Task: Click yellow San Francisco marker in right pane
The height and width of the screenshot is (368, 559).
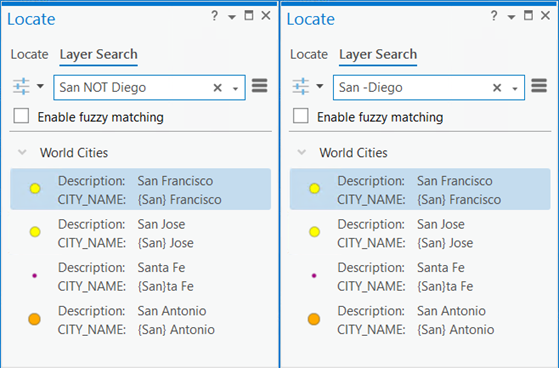Action: coord(314,188)
